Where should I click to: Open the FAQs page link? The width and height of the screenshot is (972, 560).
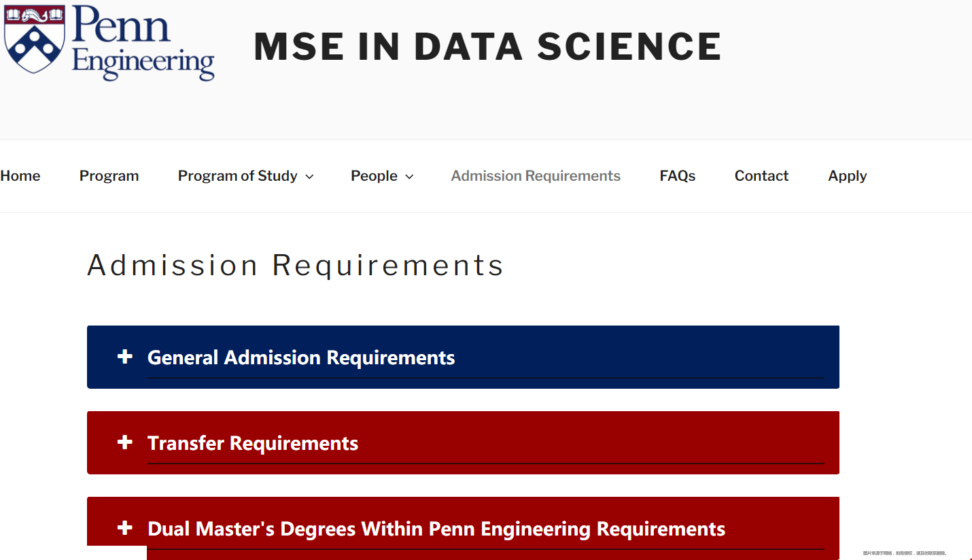point(677,176)
